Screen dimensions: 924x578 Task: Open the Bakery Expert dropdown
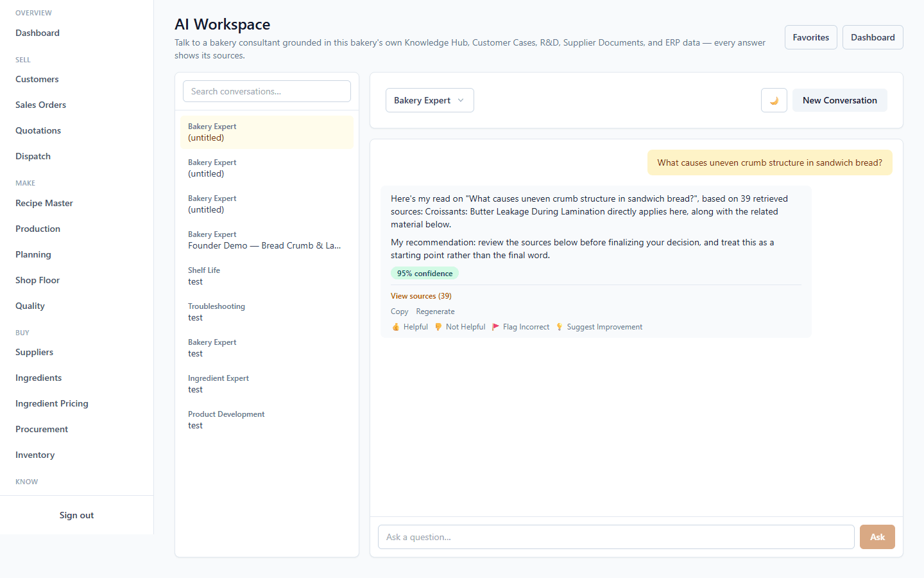429,100
